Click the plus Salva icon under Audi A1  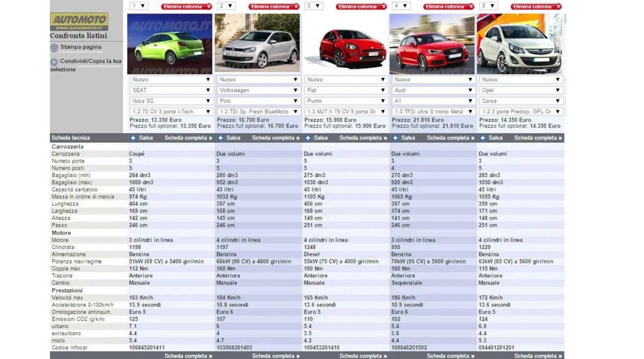click(x=396, y=138)
